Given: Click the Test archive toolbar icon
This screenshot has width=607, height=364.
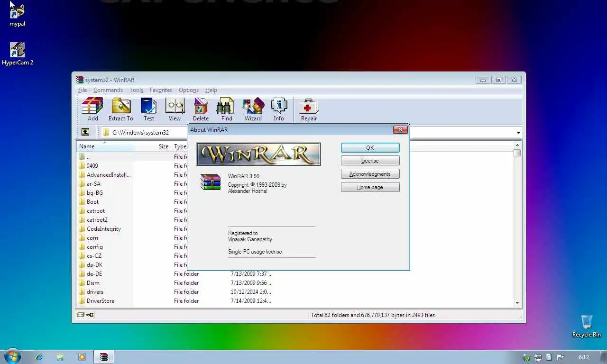Looking at the screenshot, I should pos(149,109).
